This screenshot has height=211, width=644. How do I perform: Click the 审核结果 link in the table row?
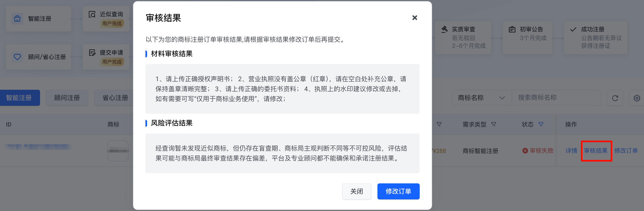[x=596, y=151]
